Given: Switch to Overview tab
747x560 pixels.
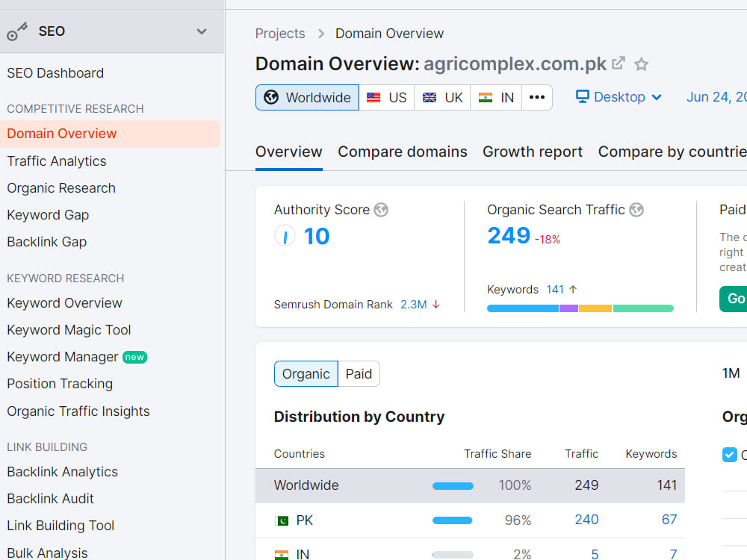Looking at the screenshot, I should 288,152.
